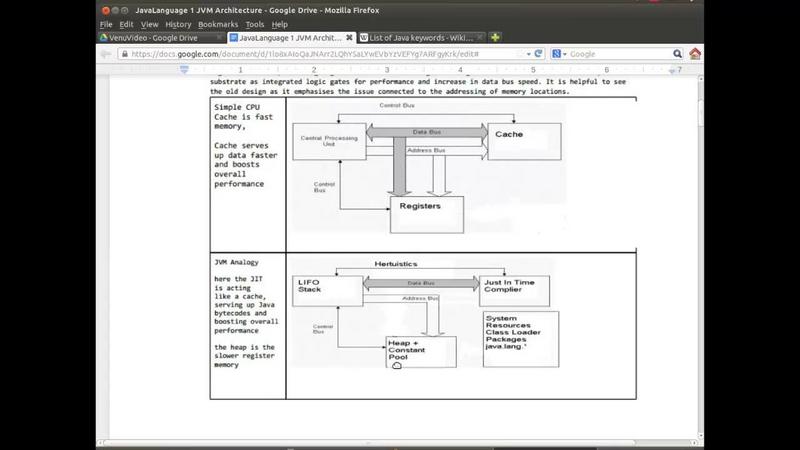Viewport: 800px width, 450px height.
Task: Click the 'Control Bus' label above the CPU diagram
Action: click(396, 106)
